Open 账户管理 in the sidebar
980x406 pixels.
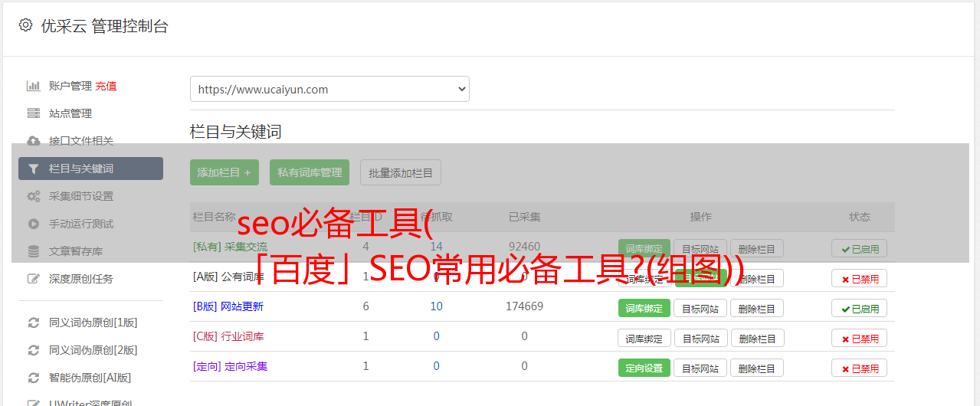click(x=70, y=86)
